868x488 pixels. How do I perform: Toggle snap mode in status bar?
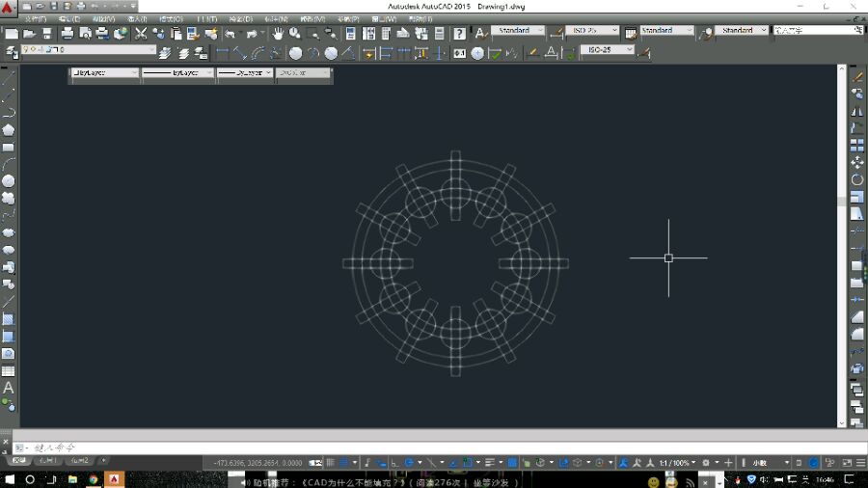coord(344,463)
